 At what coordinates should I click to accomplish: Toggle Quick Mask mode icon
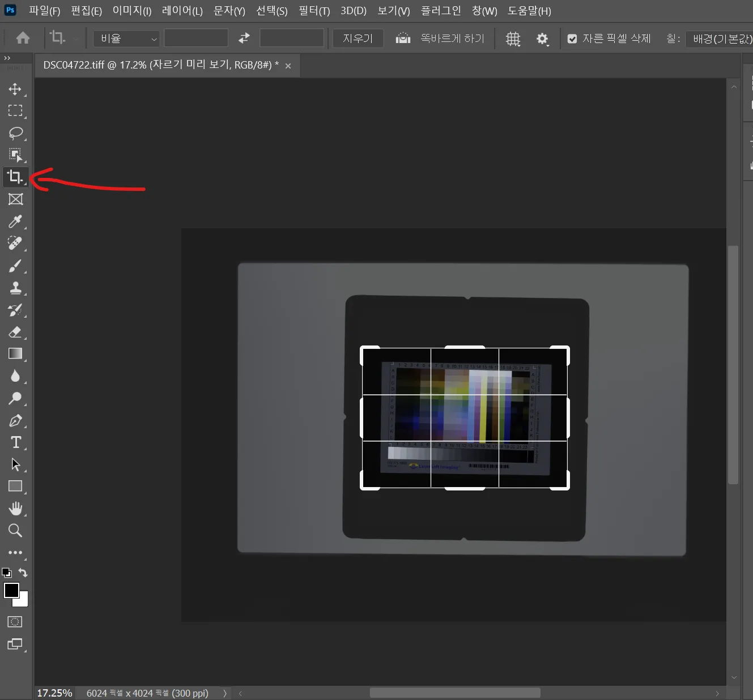click(15, 622)
